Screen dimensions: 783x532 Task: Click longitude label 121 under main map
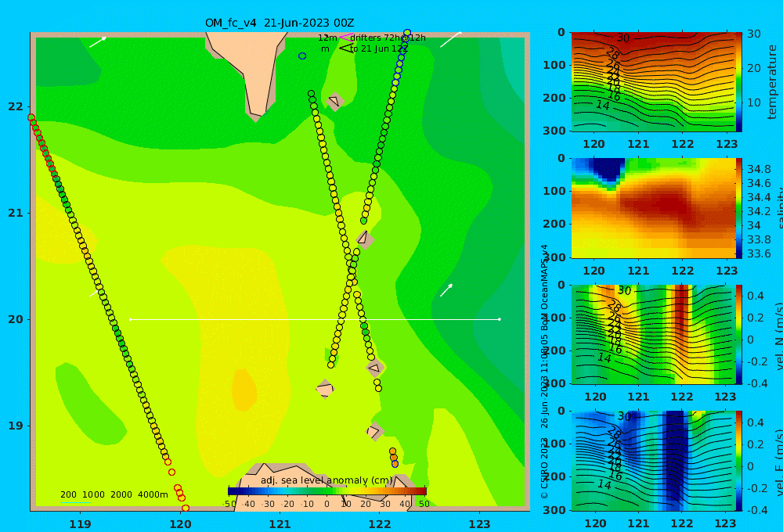coord(280,524)
